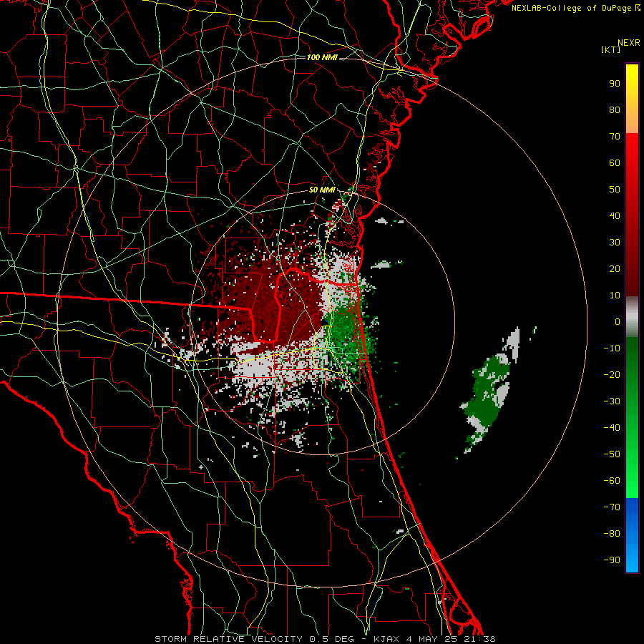Screen dimensions: 644x644
Task: Pick the -50 knot scale label
Action: (x=612, y=454)
